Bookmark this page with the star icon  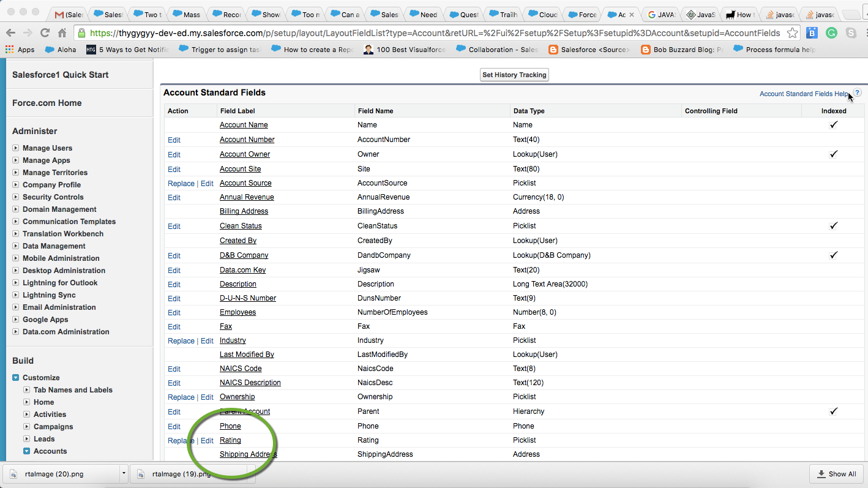coord(792,33)
